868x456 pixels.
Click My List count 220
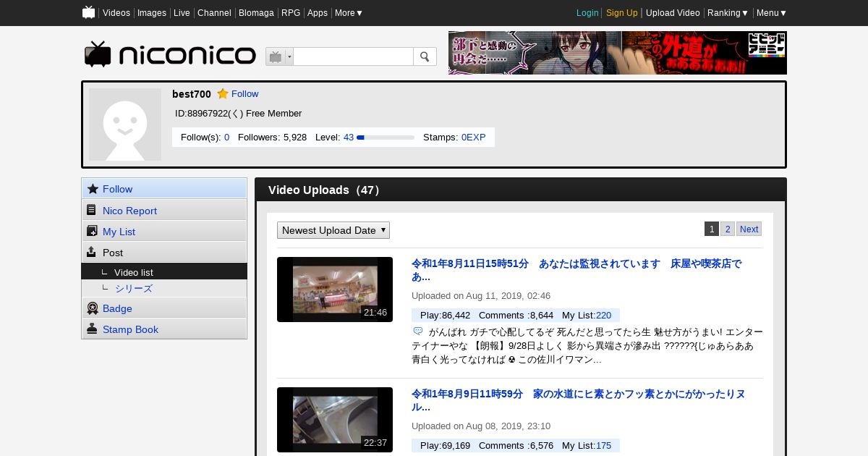click(x=603, y=315)
